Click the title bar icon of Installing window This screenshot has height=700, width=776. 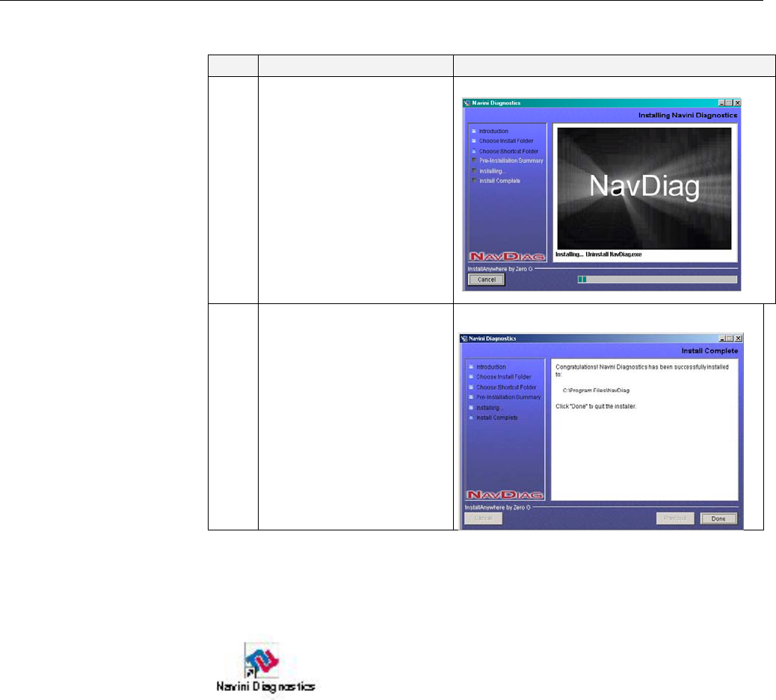466,103
